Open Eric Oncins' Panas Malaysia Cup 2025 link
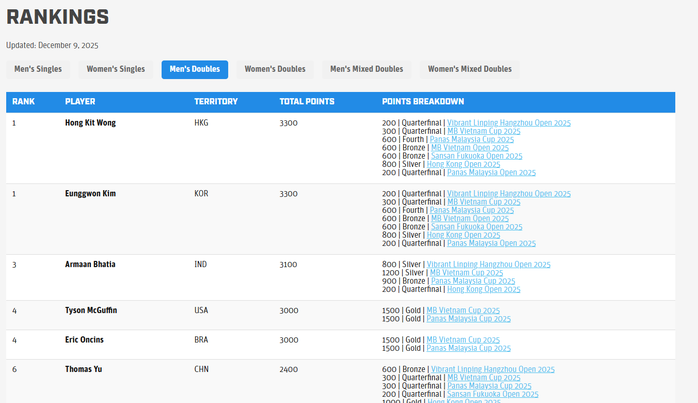This screenshot has height=403, width=698. (x=468, y=348)
